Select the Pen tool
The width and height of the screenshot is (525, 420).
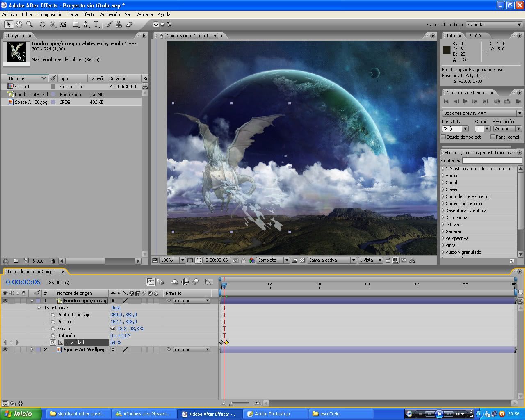tap(86, 25)
